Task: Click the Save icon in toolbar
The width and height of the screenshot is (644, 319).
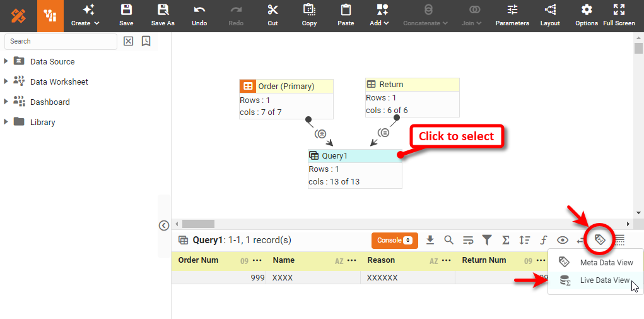Action: (126, 15)
